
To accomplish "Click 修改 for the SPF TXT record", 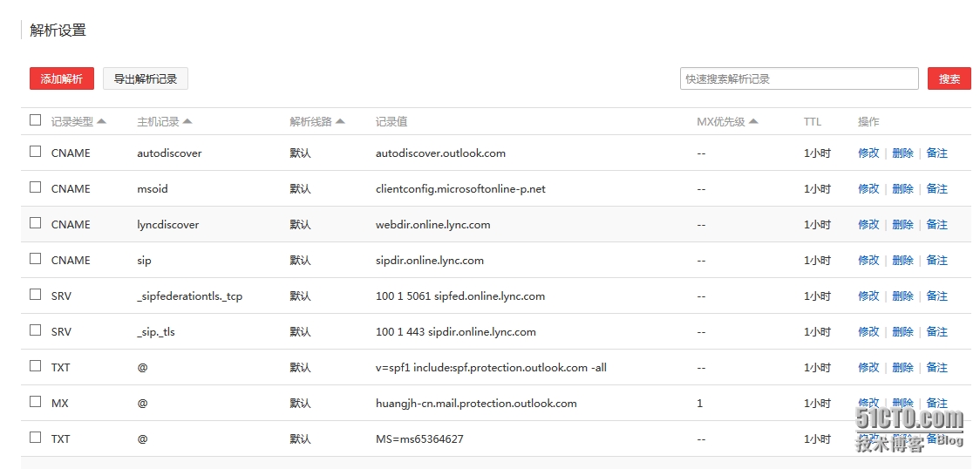I will pos(868,367).
